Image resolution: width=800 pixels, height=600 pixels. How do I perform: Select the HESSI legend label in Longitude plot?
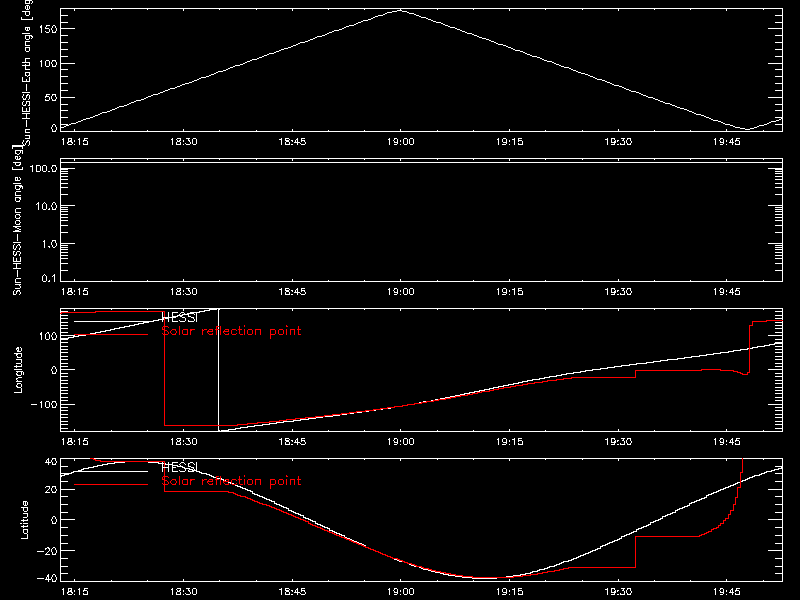pos(179,318)
